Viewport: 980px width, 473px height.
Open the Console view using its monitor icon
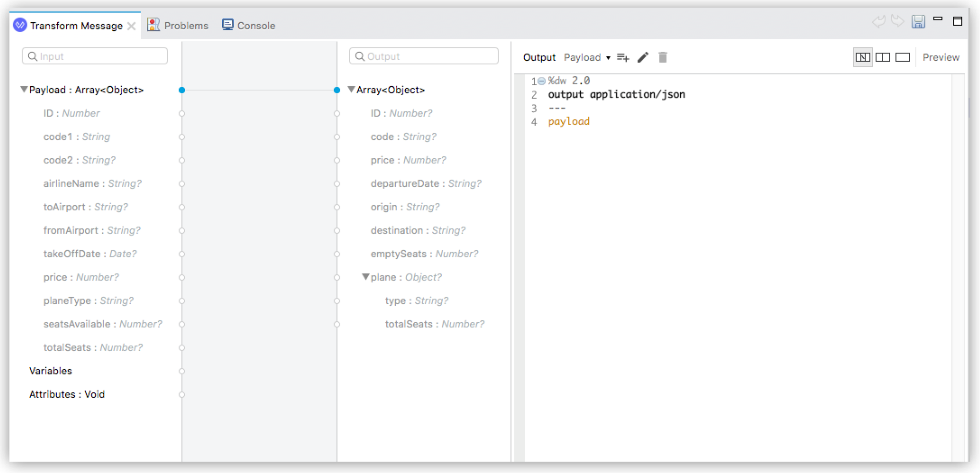pos(228,25)
